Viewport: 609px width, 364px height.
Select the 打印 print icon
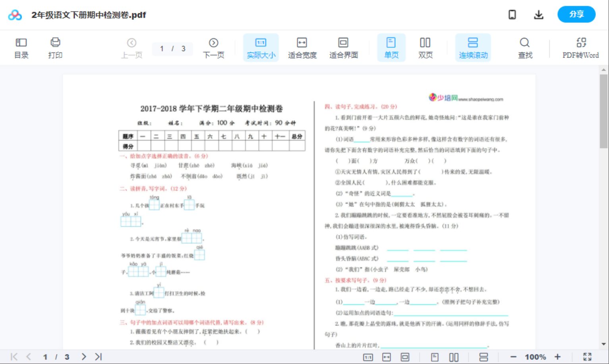(55, 47)
